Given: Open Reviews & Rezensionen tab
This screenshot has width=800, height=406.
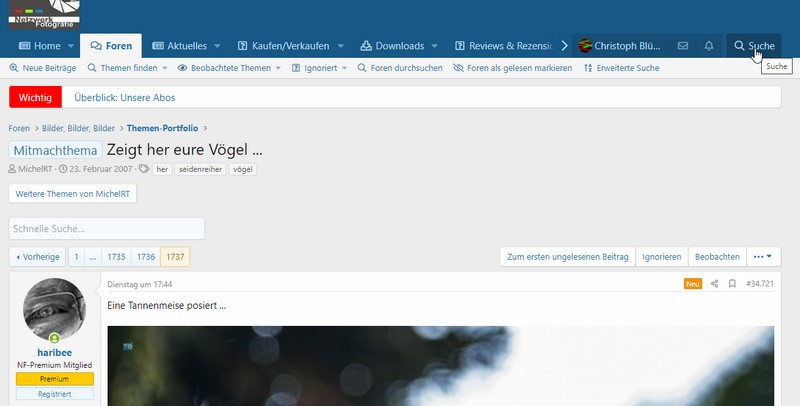Looking at the screenshot, I should [504, 46].
